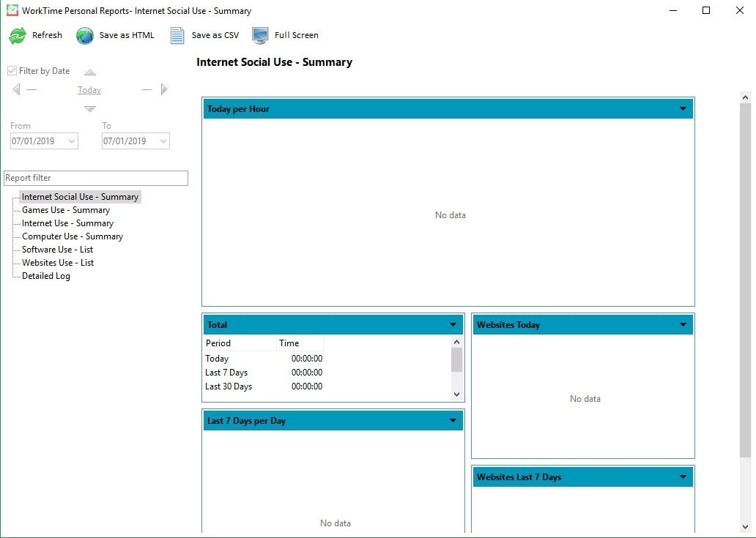
Task: Collapse the Websites Today panel arrow
Action: (683, 325)
